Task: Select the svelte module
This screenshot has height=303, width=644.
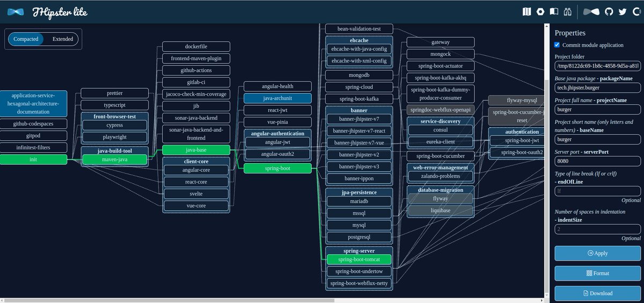Action: 196,194
